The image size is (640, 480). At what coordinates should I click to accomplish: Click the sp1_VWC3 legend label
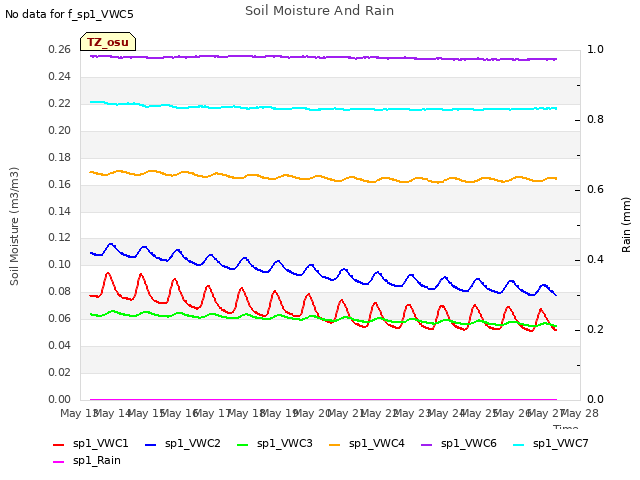(284, 443)
